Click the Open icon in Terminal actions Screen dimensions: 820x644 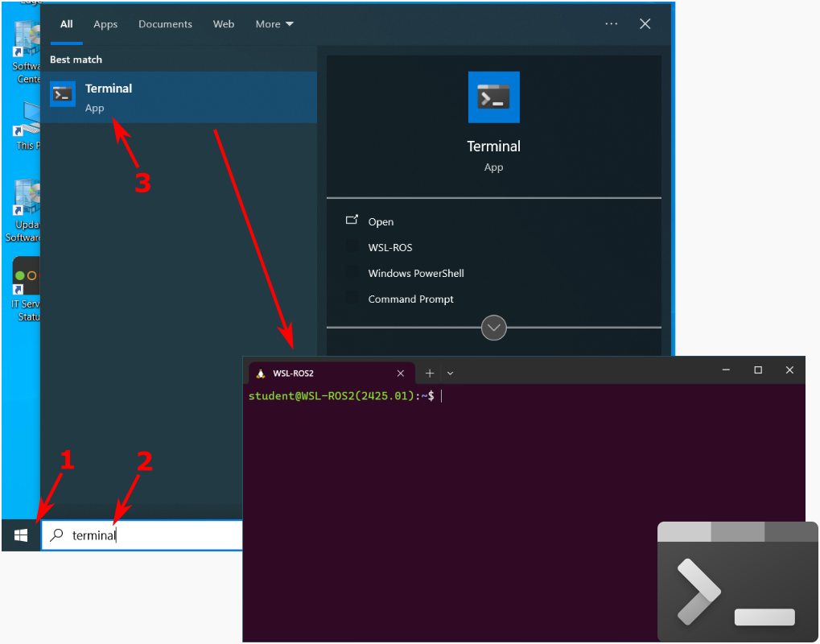352,221
